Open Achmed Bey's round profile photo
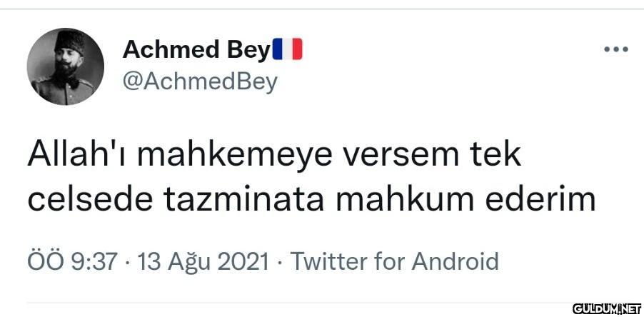This screenshot has height=317, width=644. coord(66,66)
